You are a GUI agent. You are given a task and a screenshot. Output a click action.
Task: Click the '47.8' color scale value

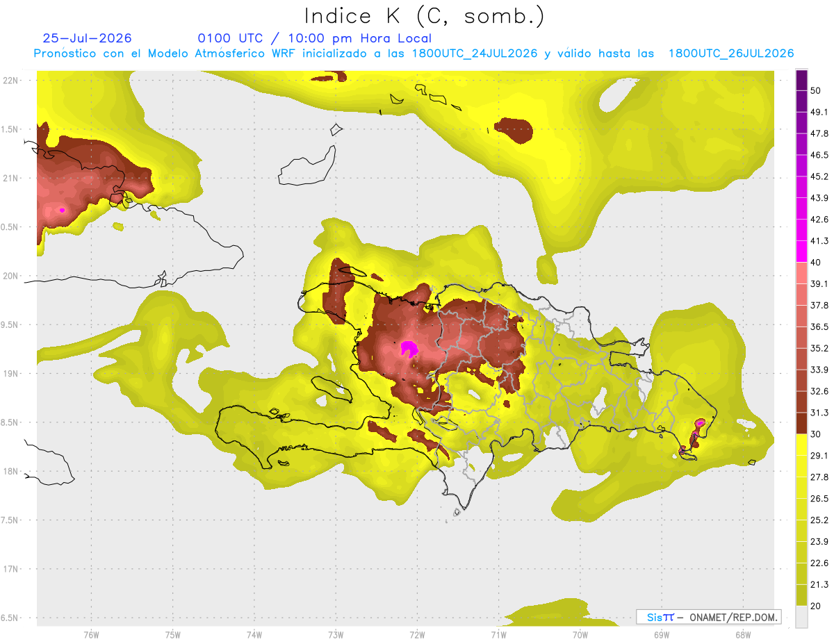click(x=819, y=133)
